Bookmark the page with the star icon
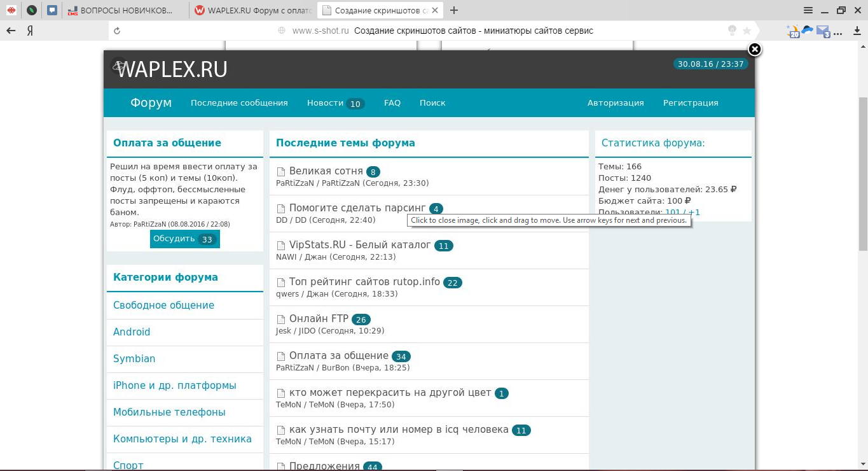This screenshot has height=471, width=868. pos(747,31)
